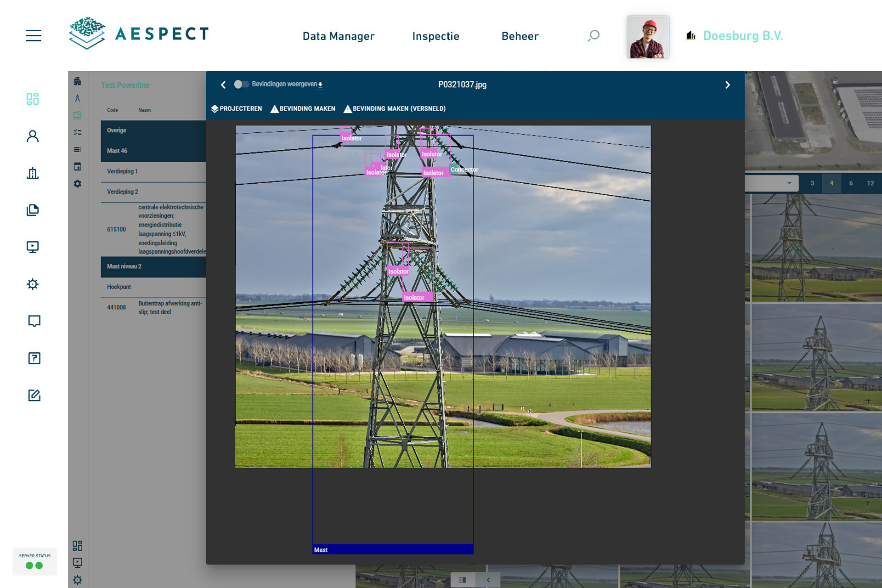
Task: Set thumbnail columns to 12
Action: 871,183
